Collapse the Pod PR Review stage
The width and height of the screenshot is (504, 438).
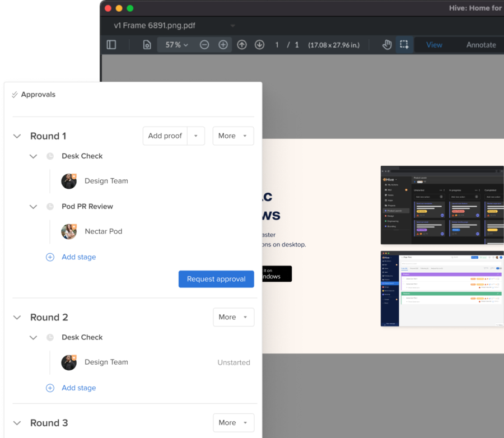click(33, 206)
